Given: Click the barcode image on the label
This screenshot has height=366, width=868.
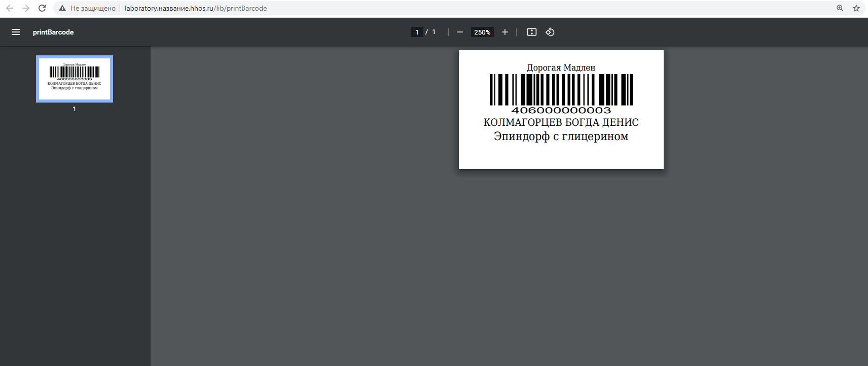Looking at the screenshot, I should click(x=561, y=90).
